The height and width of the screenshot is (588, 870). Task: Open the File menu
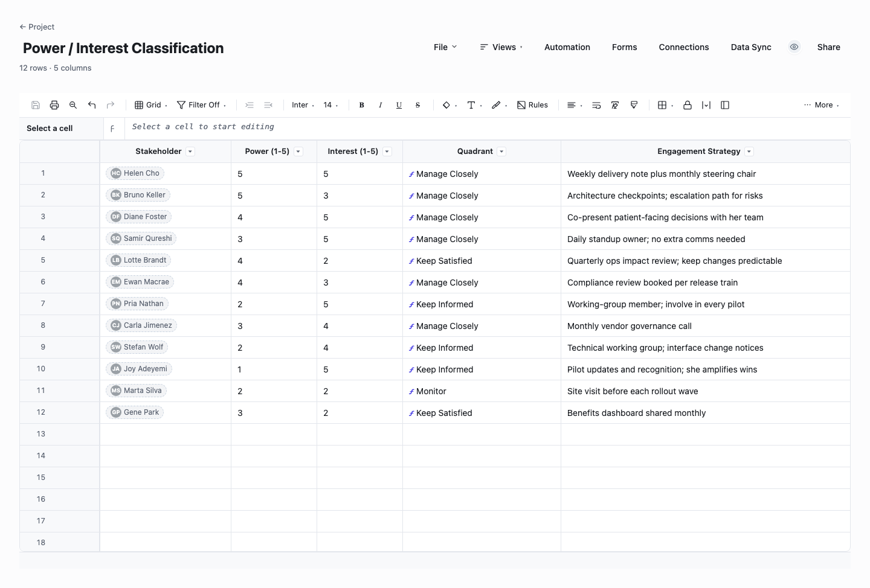(x=445, y=47)
